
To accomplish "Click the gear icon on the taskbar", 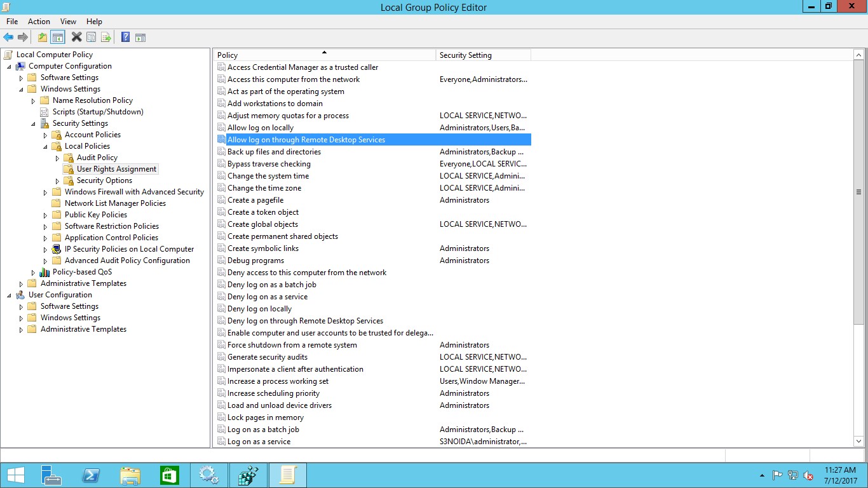I will 208,475.
